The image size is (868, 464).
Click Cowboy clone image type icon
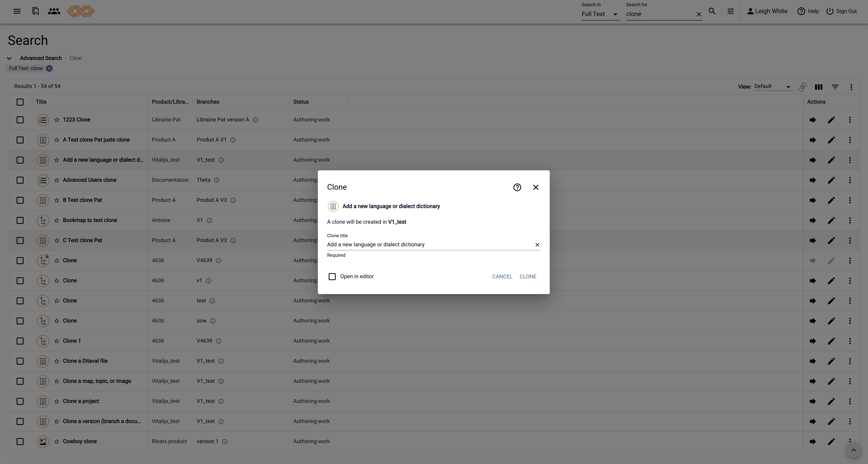(43, 442)
